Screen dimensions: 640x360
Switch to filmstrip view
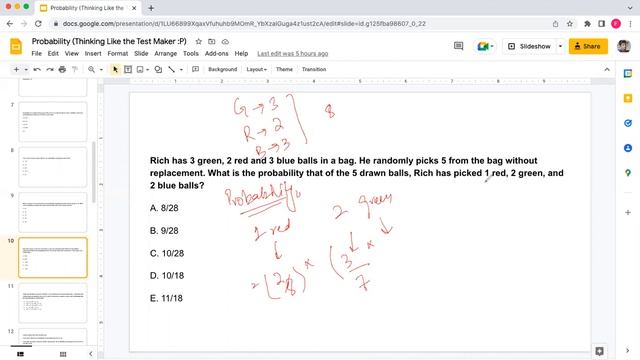click(20, 354)
